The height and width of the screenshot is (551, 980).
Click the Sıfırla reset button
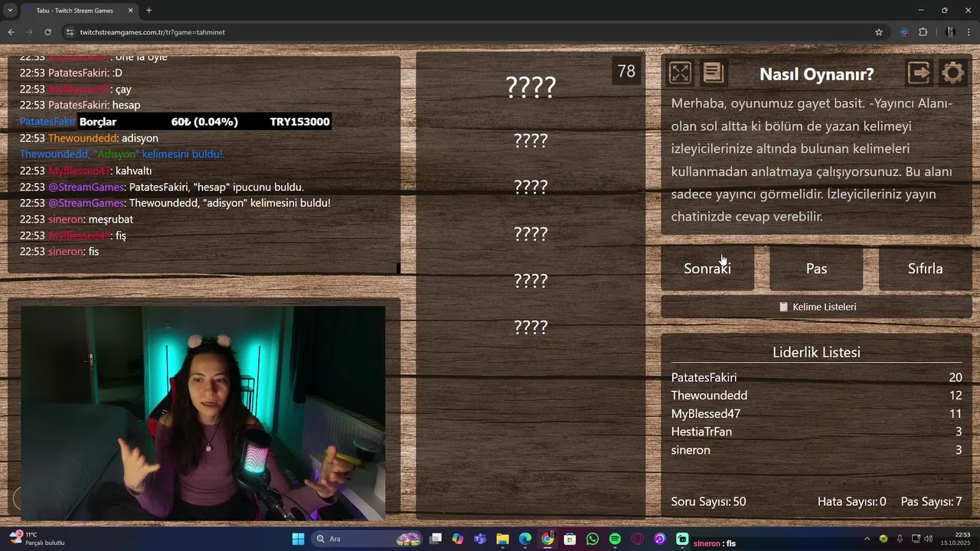(925, 269)
